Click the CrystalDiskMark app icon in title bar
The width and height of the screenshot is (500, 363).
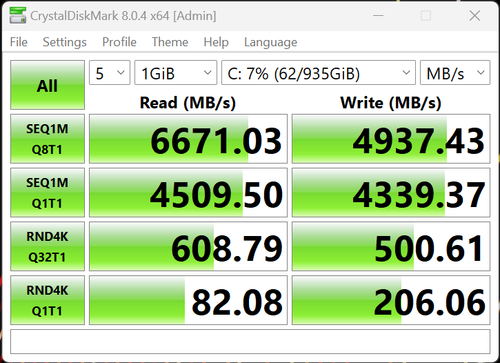[x=18, y=15]
